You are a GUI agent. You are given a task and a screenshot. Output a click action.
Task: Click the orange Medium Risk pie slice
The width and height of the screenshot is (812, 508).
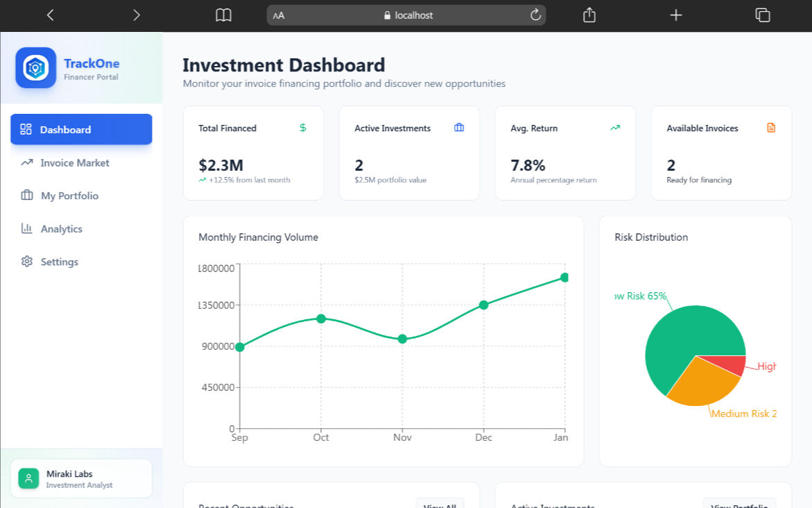700,382
